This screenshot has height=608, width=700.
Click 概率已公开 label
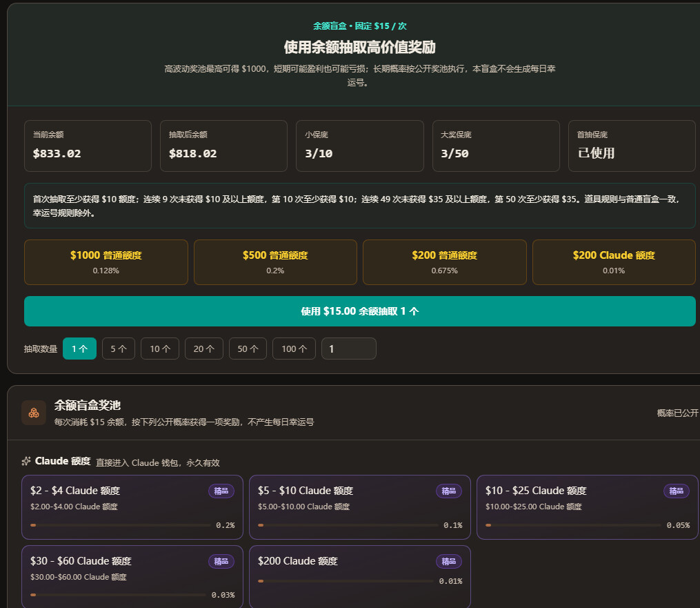(678, 413)
